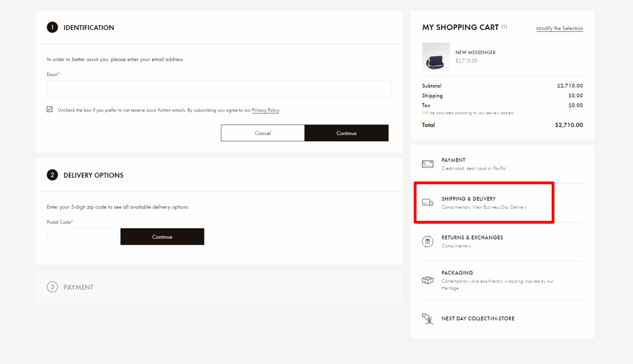Screen dimensions: 633x364
Task: Click the Modify the Selection link
Action: coord(559,28)
